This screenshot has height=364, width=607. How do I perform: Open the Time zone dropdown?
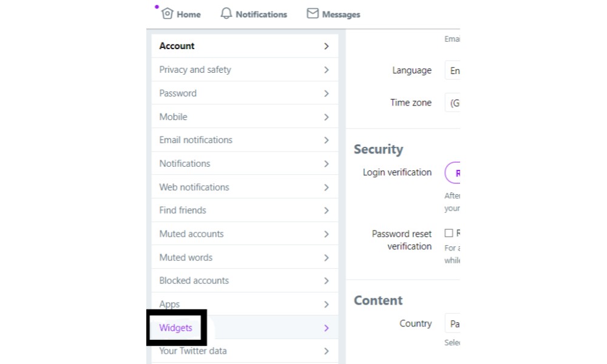(452, 103)
